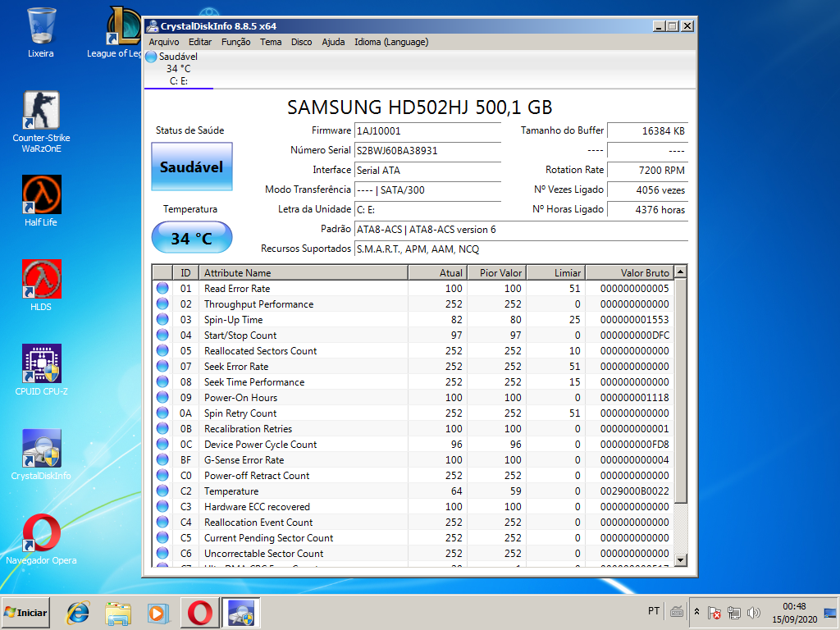Click the Spin-Up Time status circle

point(162,319)
